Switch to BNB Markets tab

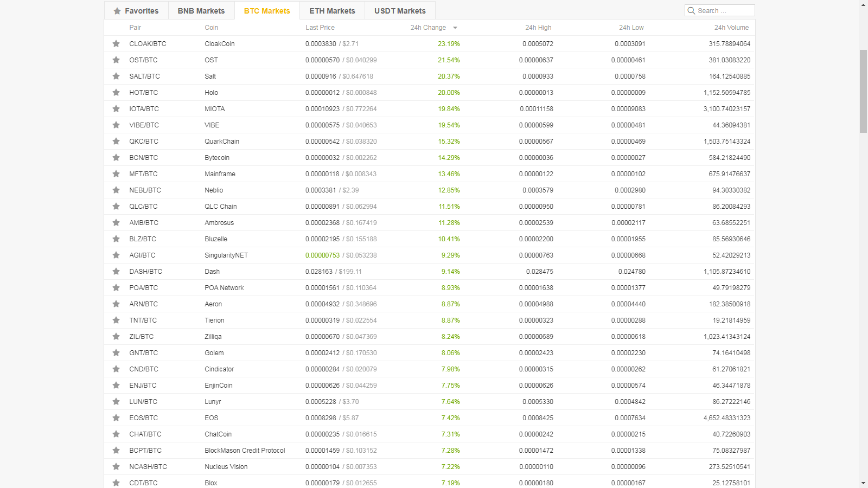[201, 11]
